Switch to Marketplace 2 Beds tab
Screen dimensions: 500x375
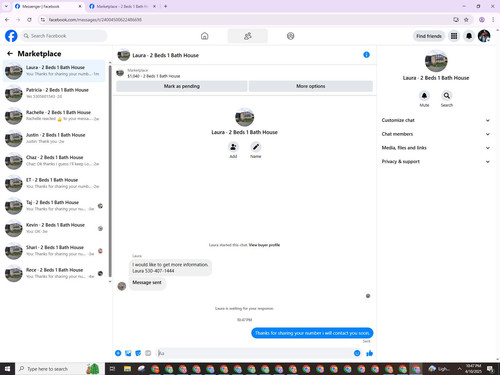click(123, 6)
